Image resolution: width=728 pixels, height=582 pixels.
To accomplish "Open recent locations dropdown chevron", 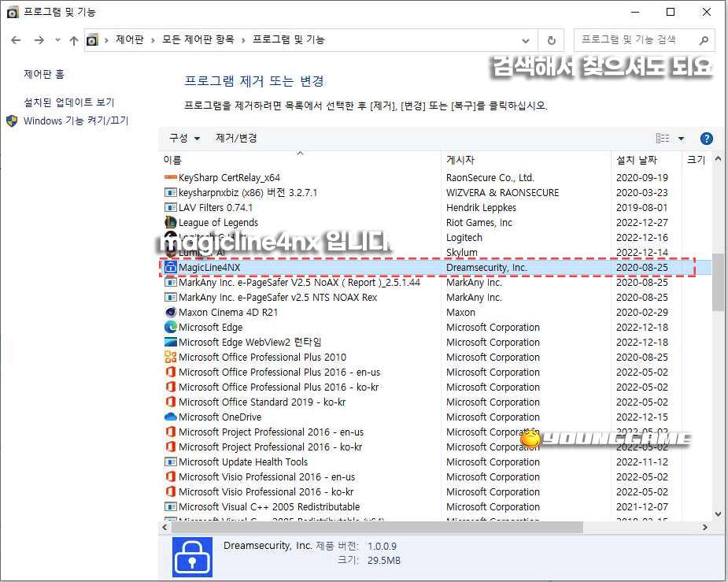I will pos(57,40).
